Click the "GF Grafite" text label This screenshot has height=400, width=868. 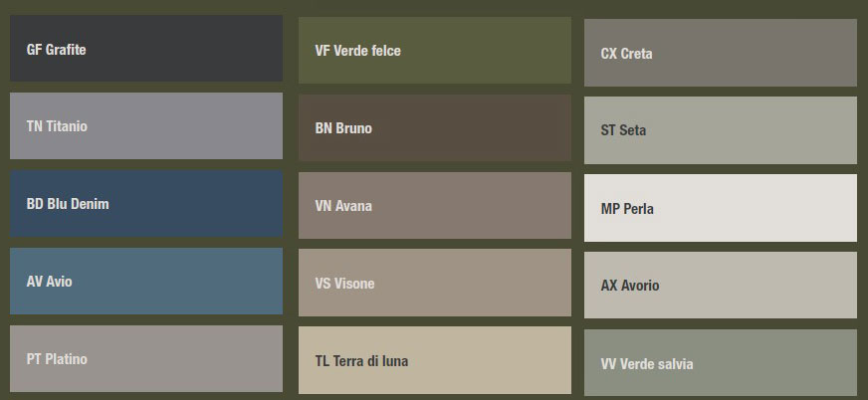click(x=56, y=49)
